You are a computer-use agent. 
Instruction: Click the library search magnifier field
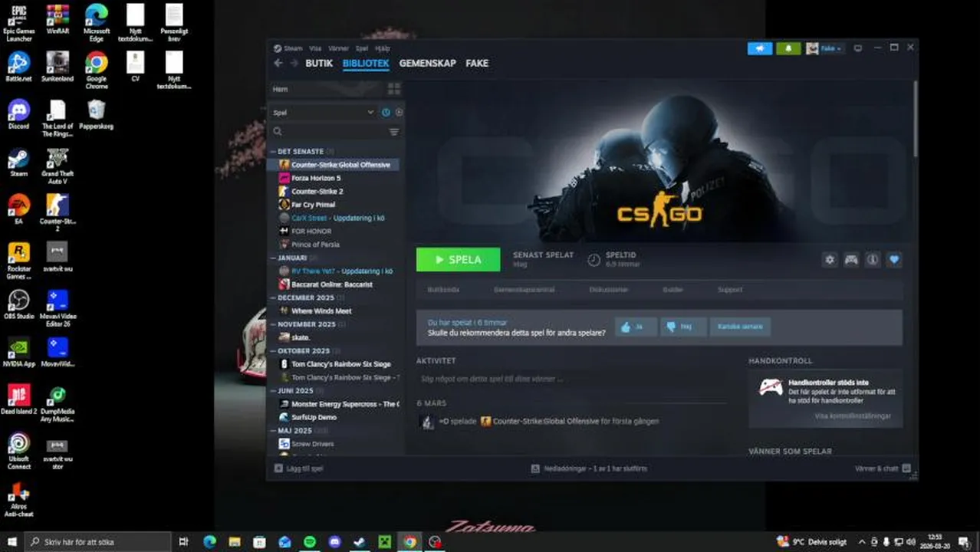pos(328,132)
